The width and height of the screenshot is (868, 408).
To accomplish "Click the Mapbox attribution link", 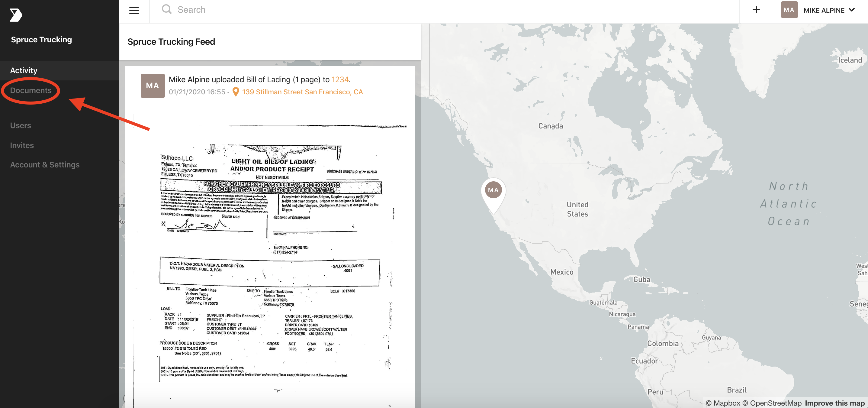I will tap(723, 403).
